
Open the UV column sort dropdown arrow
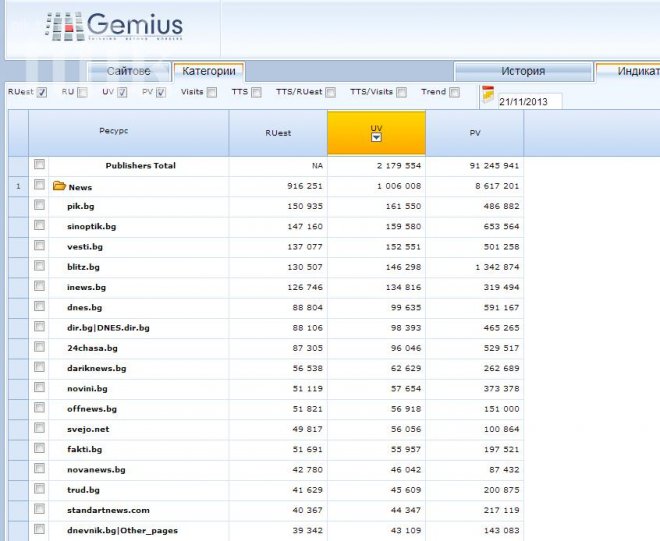tap(376, 138)
